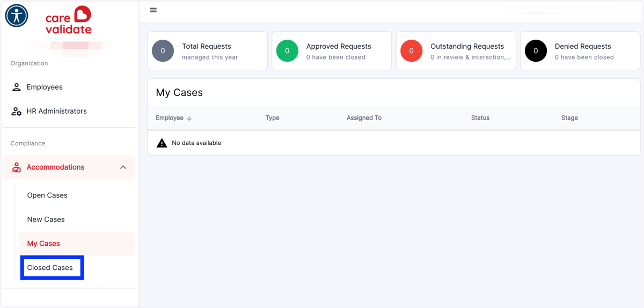The height and width of the screenshot is (308, 644).
Task: Select the Accommodations menu item
Action: point(69,167)
